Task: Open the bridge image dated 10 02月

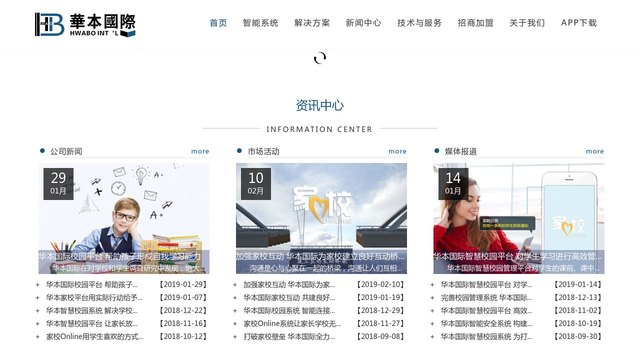Action: [x=321, y=218]
